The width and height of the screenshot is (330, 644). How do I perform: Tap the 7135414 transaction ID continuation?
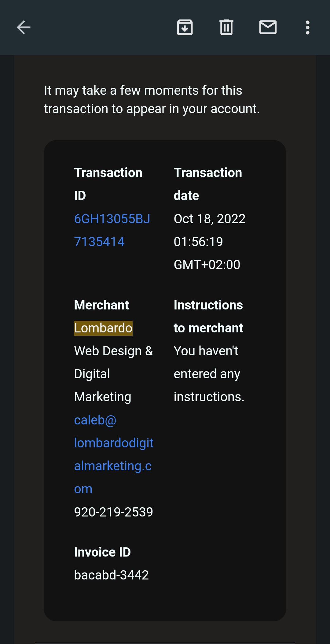99,242
